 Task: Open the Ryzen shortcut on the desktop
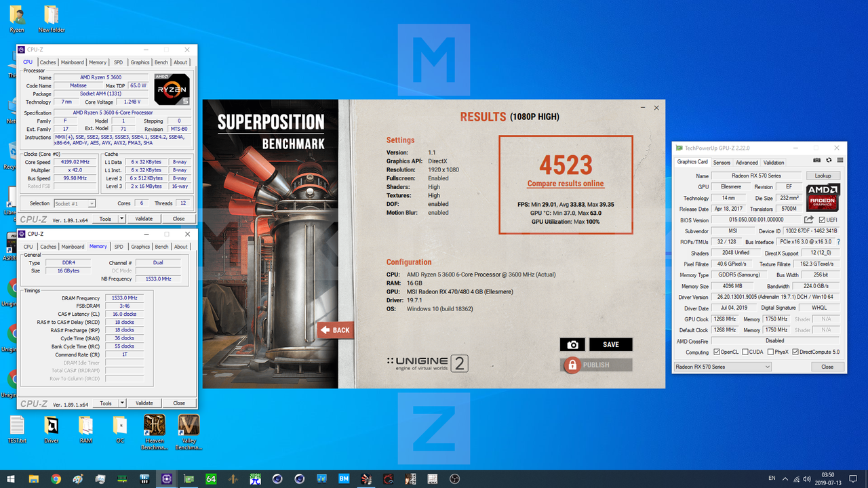[x=16, y=14]
